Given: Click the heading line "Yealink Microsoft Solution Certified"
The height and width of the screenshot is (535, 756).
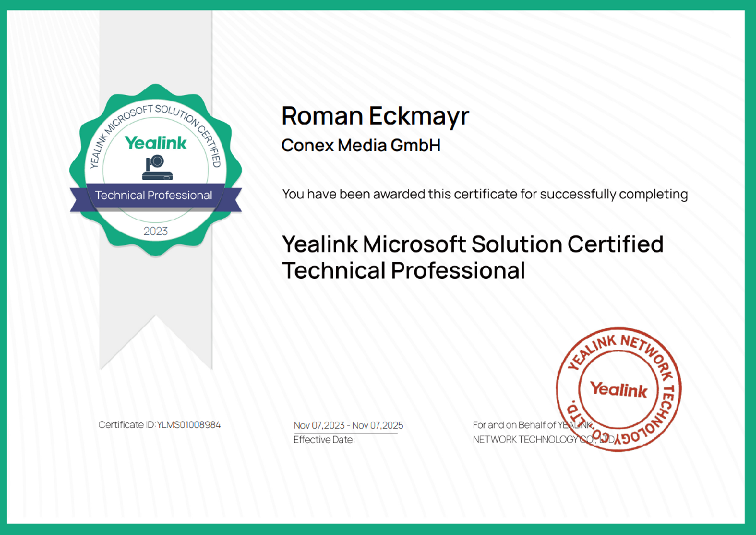Looking at the screenshot, I should click(473, 244).
